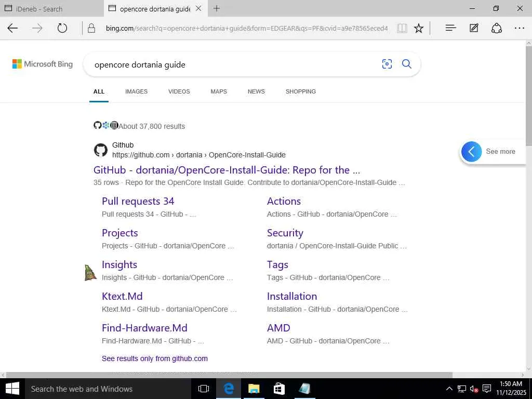Click About 37,800 results text
Viewport: 532px width, 399px height.
point(152,126)
